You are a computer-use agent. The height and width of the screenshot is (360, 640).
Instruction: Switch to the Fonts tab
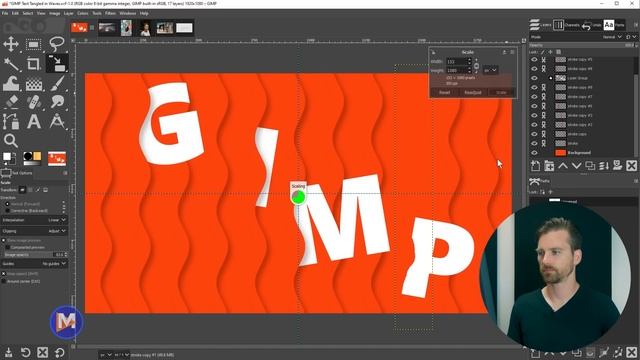point(614,25)
